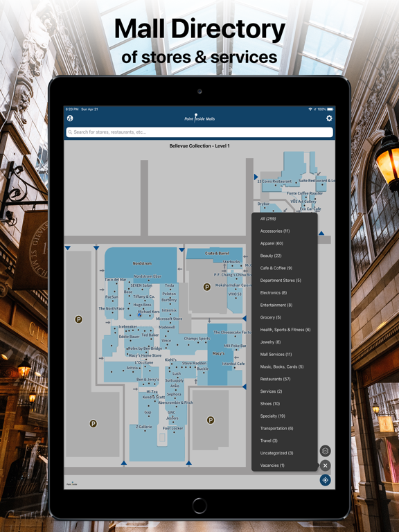Filter by Specialty (19)
The image size is (399, 532).
point(272,416)
